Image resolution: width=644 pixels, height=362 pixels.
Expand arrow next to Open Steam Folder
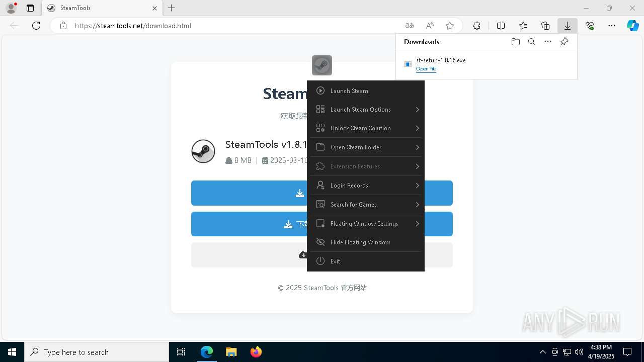[418, 147]
